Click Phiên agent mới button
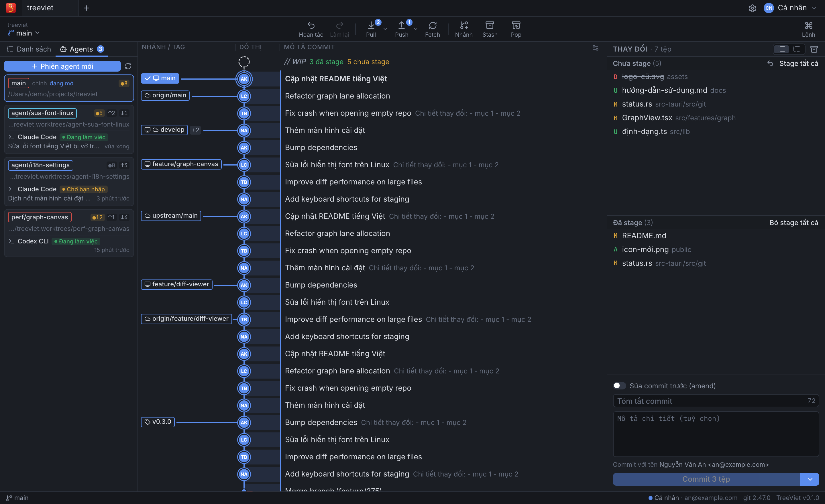 coord(62,66)
